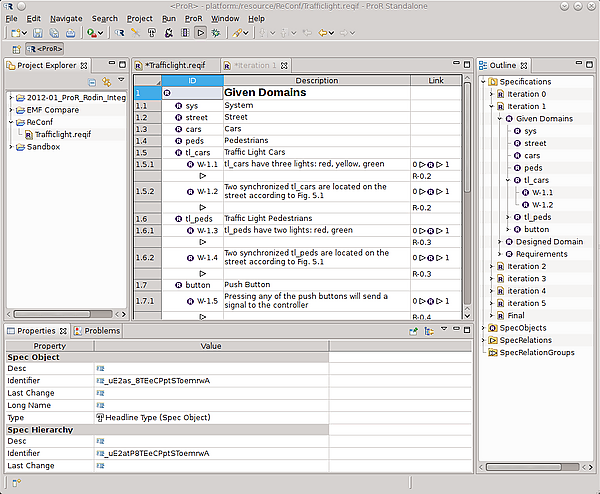
Task: Click the Link column header
Action: point(436,80)
